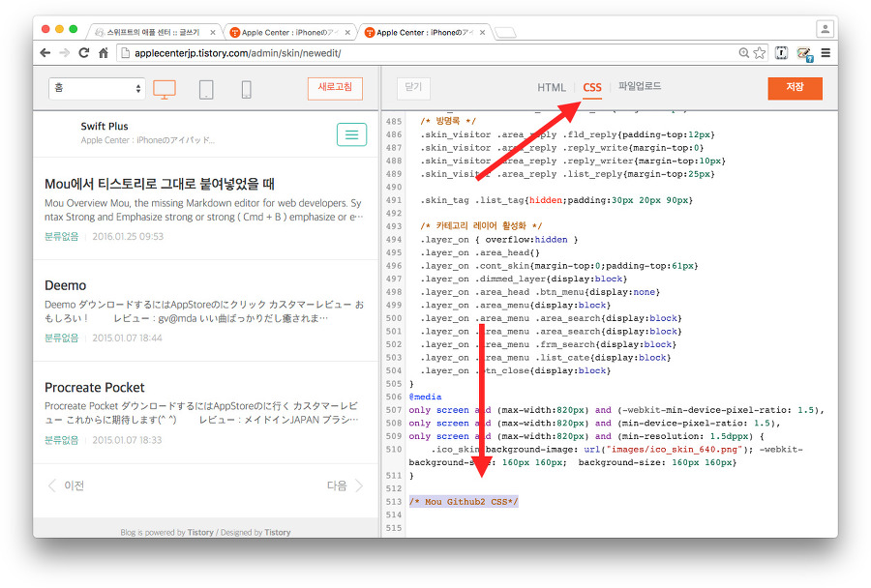Screen dimensions: 871x588
Task: Open the post Mou에서 티스토리로 그대로 붙여넣었을 때
Action: point(160,184)
